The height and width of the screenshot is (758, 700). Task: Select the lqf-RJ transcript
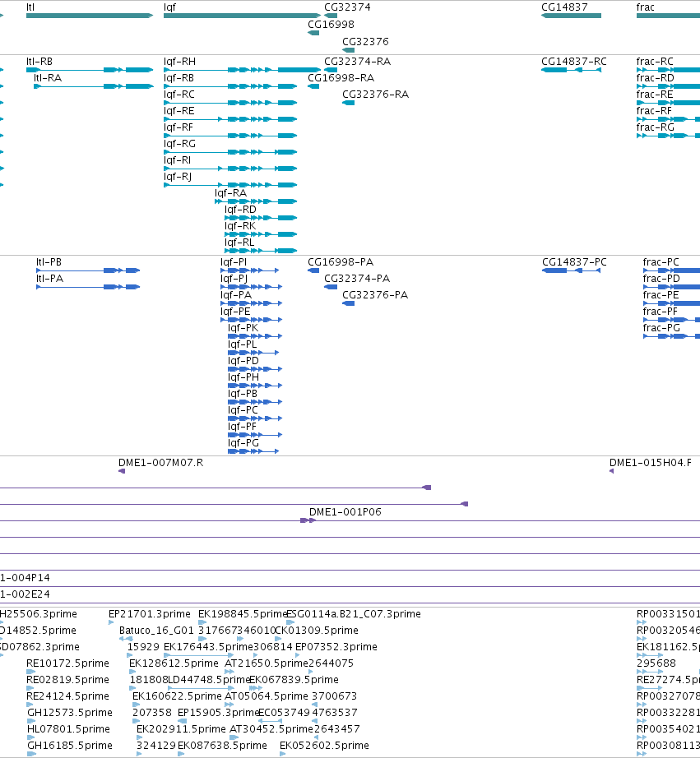(230, 185)
